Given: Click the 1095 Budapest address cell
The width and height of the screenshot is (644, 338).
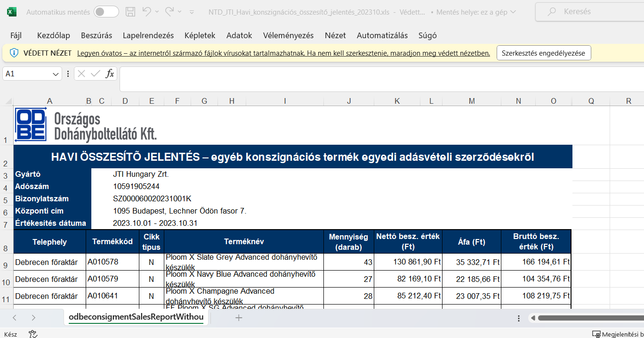Looking at the screenshot, I should coord(179,211).
